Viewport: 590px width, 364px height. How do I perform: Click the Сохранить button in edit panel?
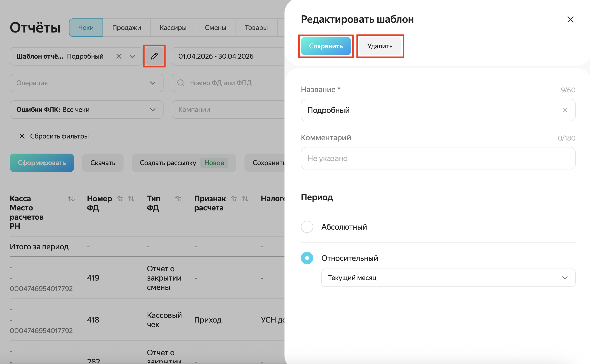(326, 46)
